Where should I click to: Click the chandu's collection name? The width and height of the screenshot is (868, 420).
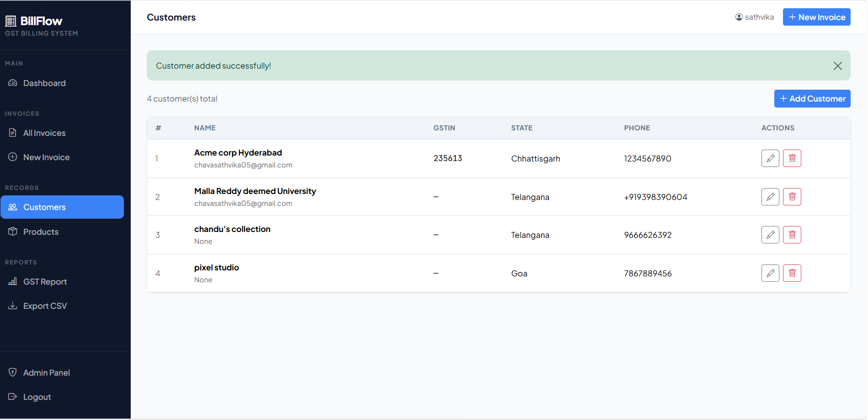pos(232,229)
